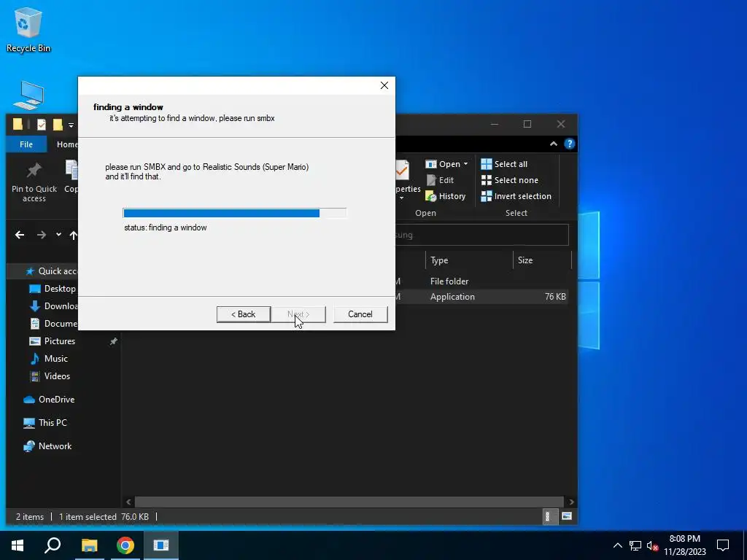Sort by the Type column header
Image resolution: width=747 pixels, height=560 pixels.
point(469,260)
